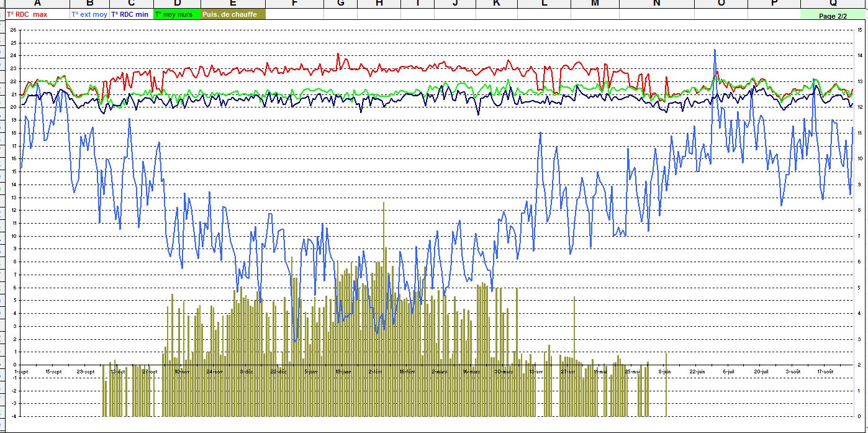
Task: Click the '2-mars' date axis label
Action: [x=440, y=371]
